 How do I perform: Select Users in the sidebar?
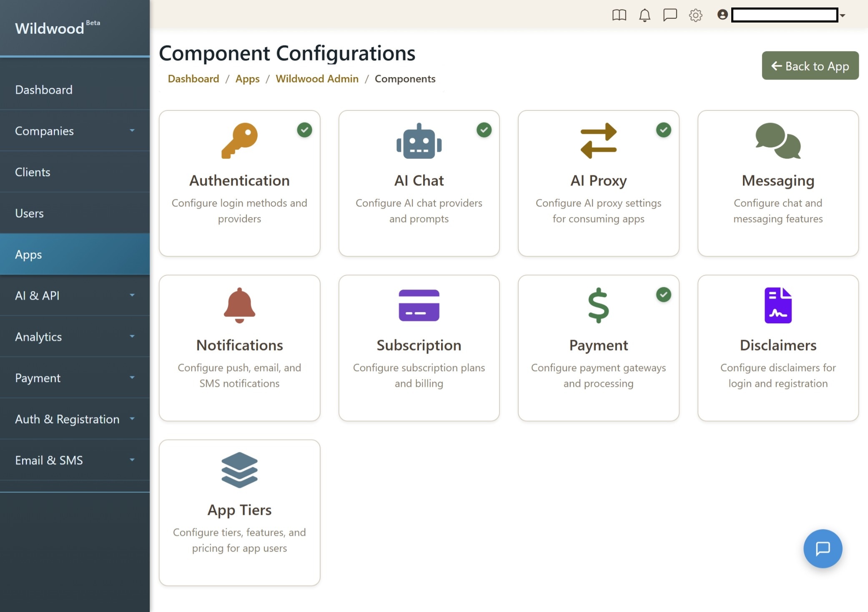[x=75, y=213]
